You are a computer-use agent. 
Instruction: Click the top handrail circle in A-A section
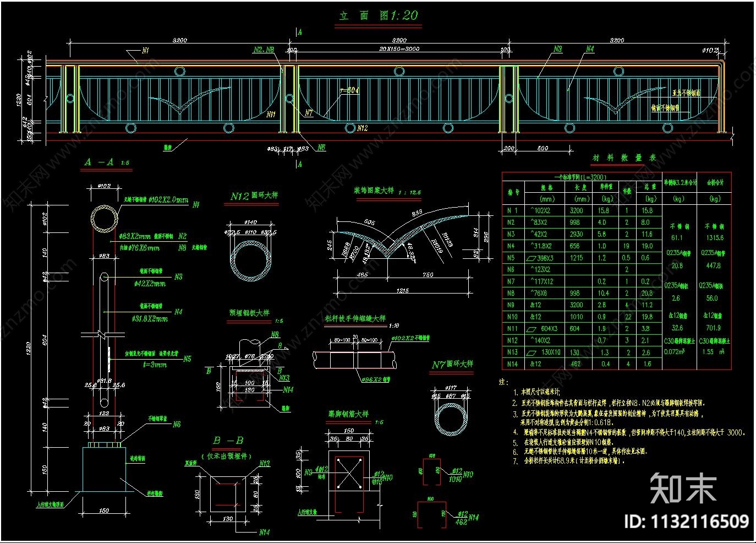[104, 219]
